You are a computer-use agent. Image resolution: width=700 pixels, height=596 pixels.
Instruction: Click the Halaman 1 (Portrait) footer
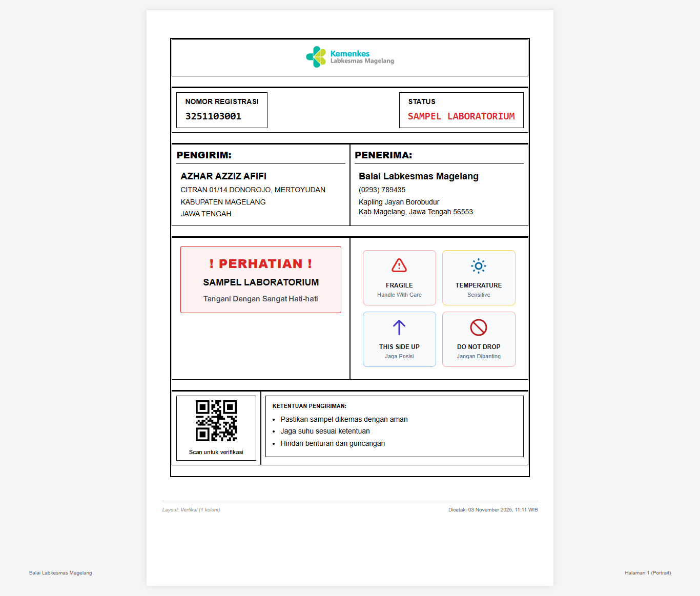[x=648, y=573]
